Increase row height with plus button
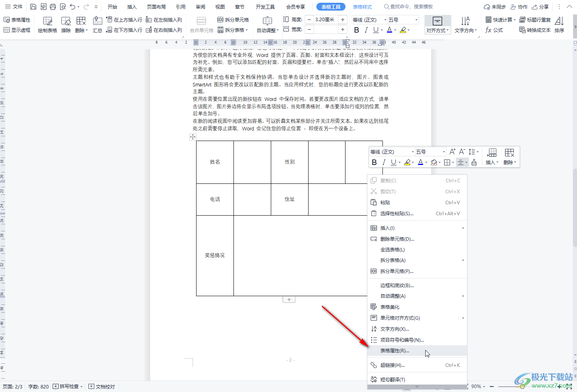Viewport: 577px width, 392px height. pyautogui.click(x=343, y=19)
